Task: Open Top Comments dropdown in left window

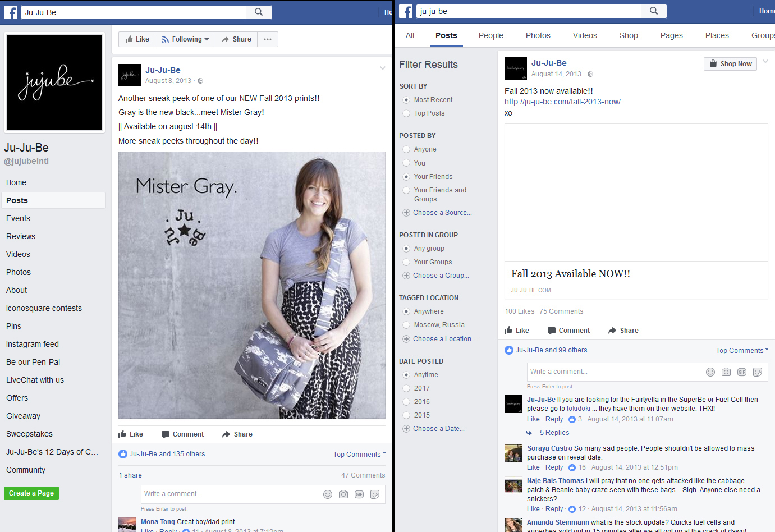Action: 359,455
